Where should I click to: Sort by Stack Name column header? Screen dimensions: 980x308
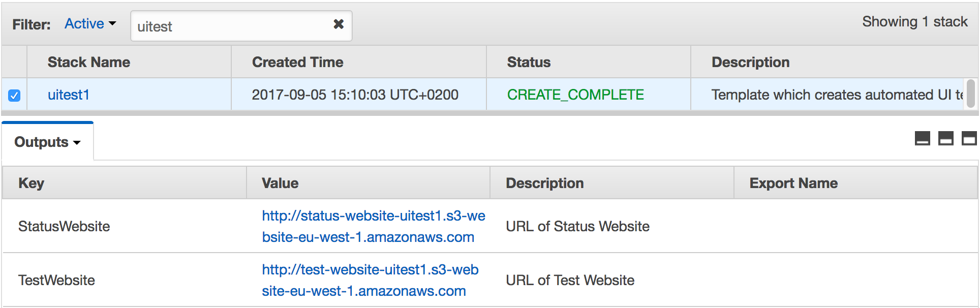(x=88, y=62)
